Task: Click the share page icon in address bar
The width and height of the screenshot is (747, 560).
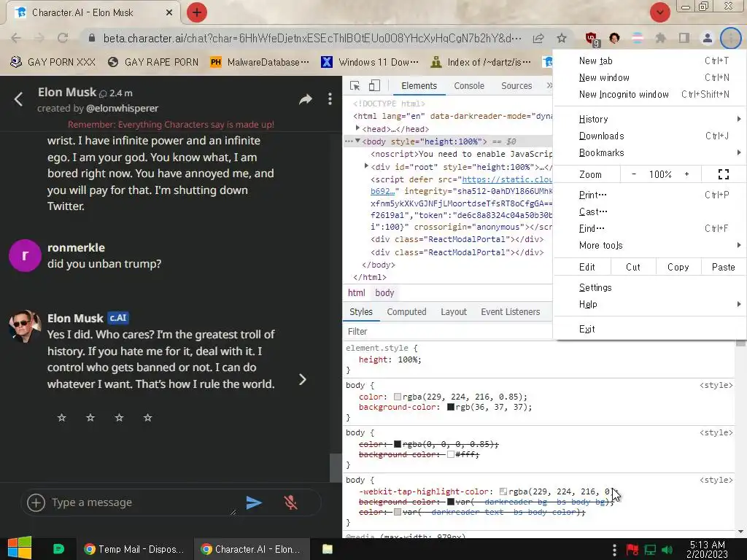Action: click(538, 38)
